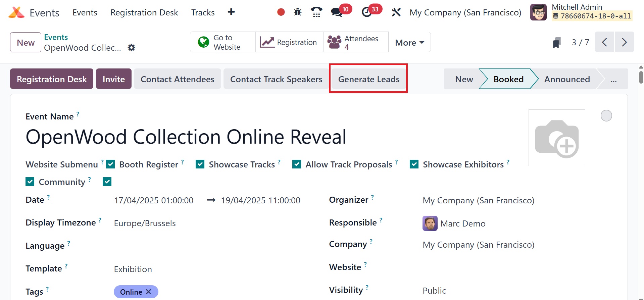Click the camera image upload placeholder
This screenshot has width=644, height=300.
coord(557,138)
